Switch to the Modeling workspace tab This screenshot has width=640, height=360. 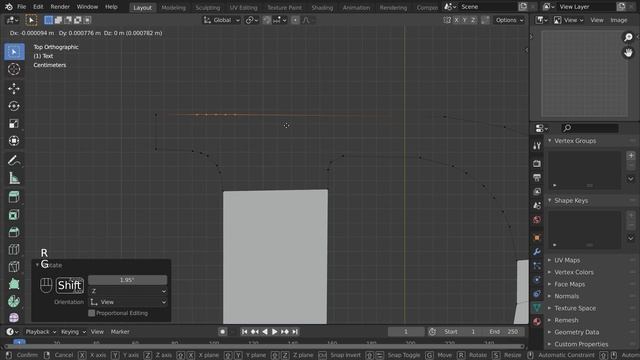click(173, 7)
